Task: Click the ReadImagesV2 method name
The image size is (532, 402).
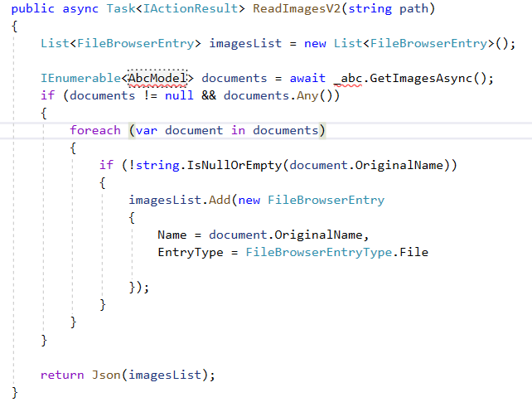Action: point(297,8)
